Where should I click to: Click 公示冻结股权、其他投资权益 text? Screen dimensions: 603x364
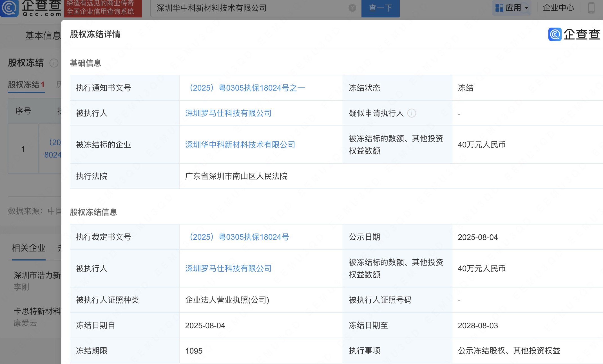[509, 350]
